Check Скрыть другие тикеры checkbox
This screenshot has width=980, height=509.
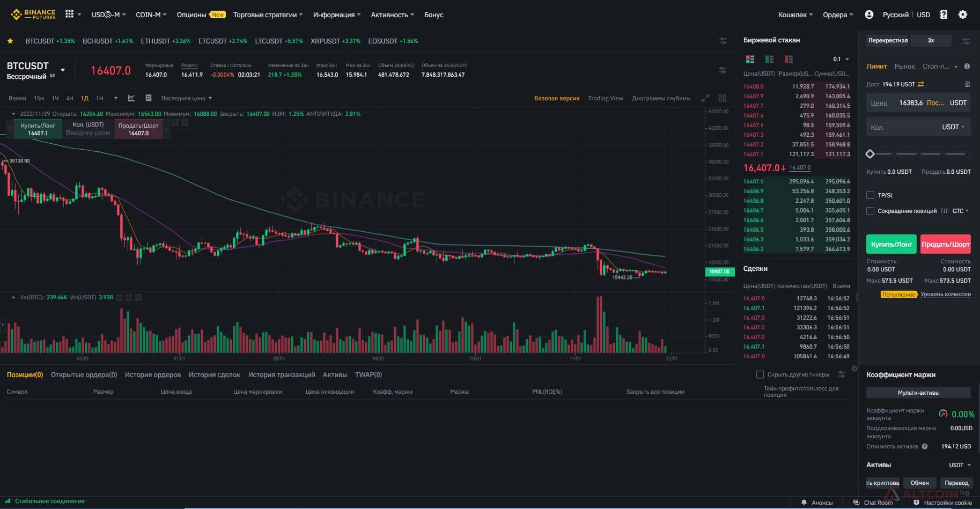click(x=760, y=374)
